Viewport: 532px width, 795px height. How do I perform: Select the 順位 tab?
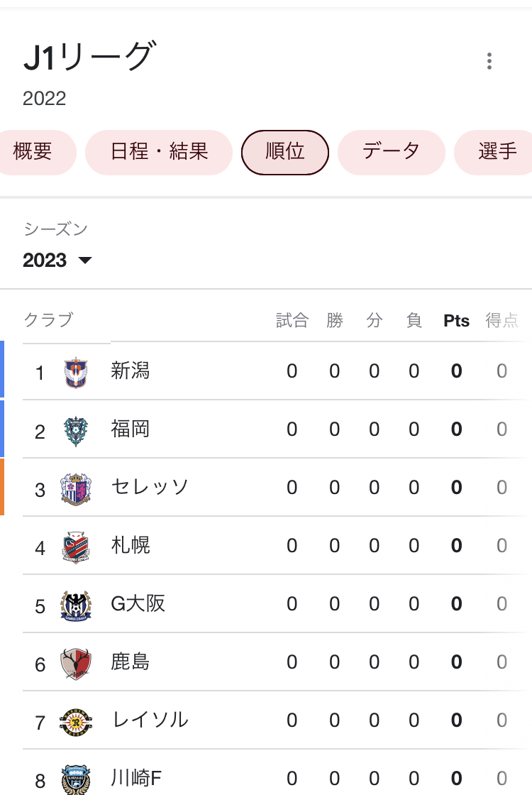coord(284,152)
